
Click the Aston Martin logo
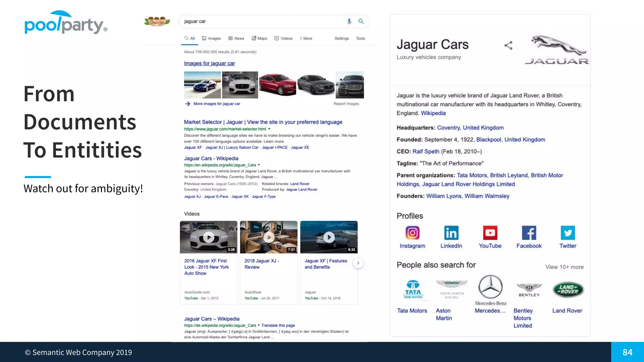coord(452,289)
